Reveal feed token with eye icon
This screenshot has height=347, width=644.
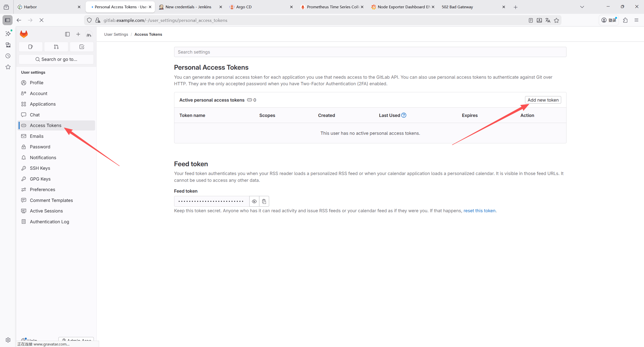(254, 201)
